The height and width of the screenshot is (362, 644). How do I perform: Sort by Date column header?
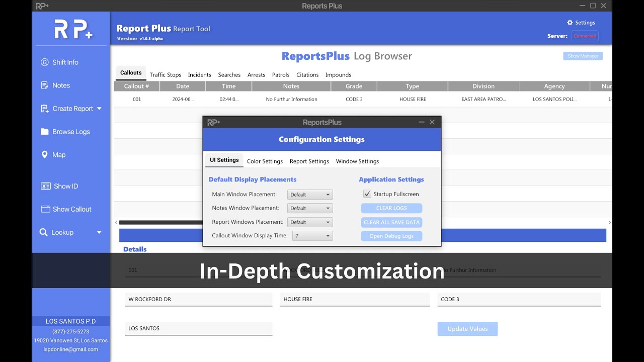[x=183, y=86]
